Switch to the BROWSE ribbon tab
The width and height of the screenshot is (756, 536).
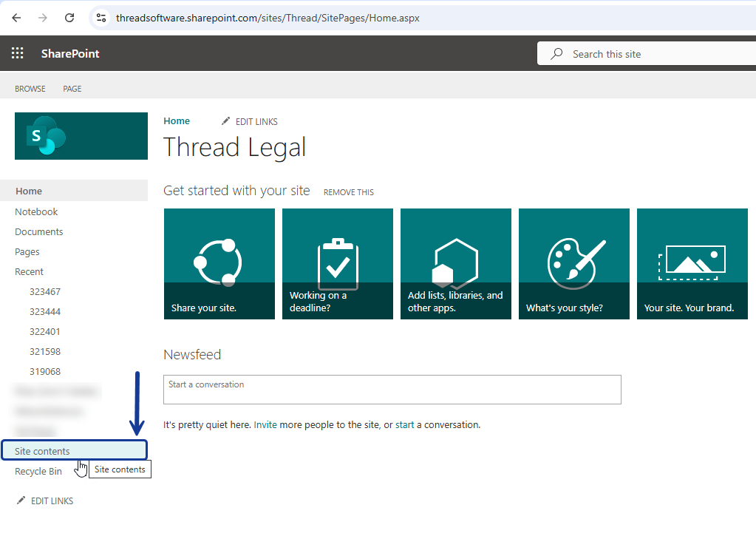coord(30,89)
